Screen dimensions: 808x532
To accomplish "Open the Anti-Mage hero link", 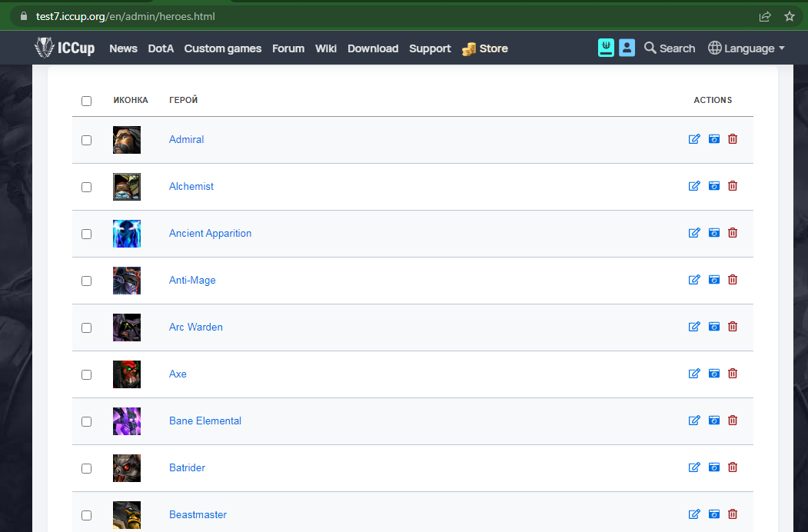I will click(192, 280).
